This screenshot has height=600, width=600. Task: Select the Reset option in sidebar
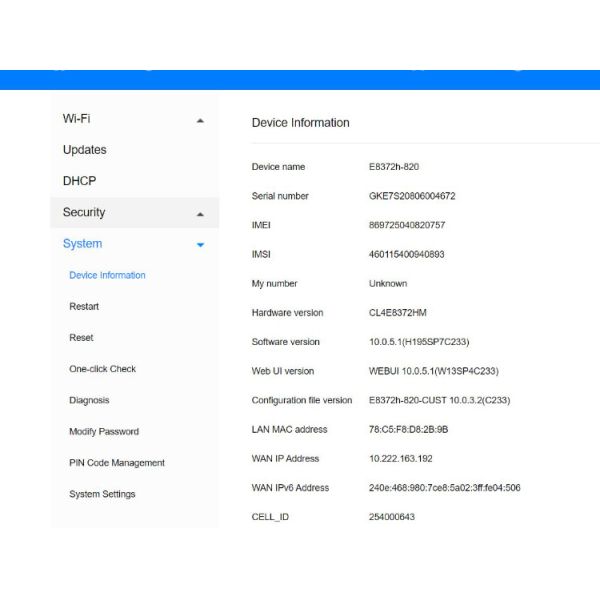click(81, 338)
